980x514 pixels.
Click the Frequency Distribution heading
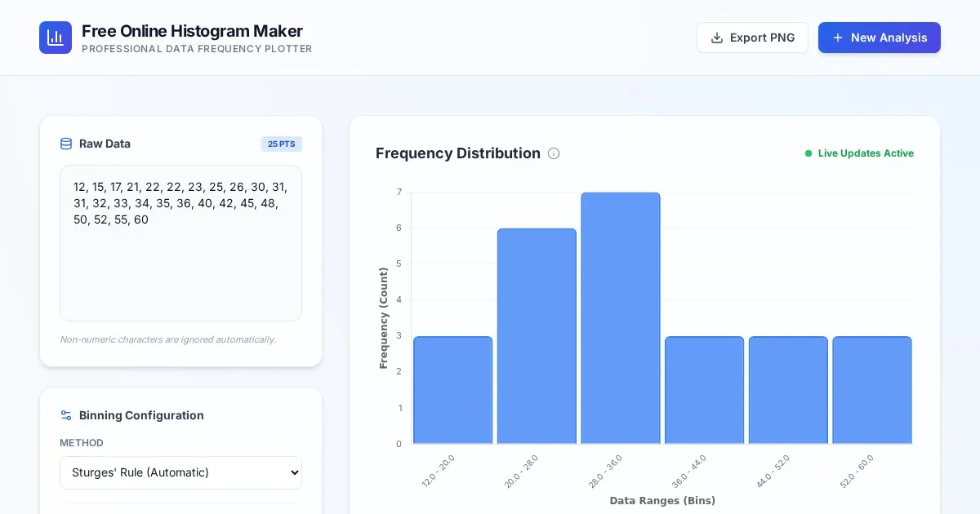click(457, 153)
